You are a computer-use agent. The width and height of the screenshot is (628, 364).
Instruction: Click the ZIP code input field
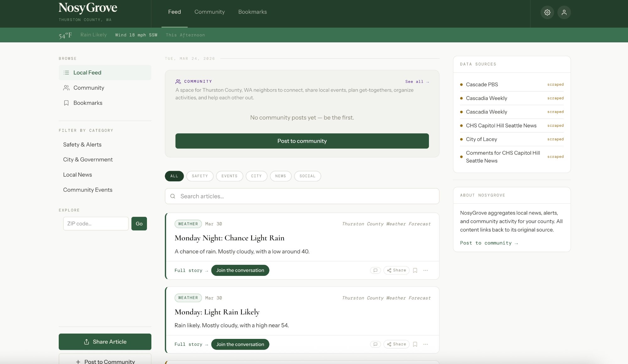pyautogui.click(x=95, y=223)
